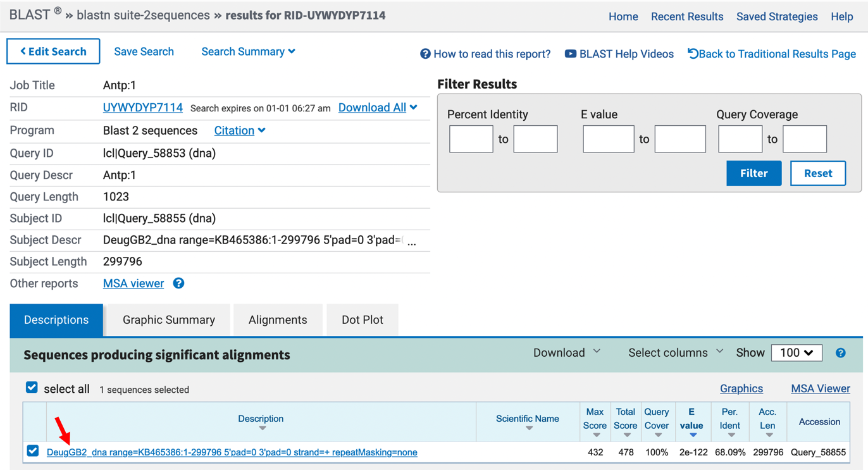The height and width of the screenshot is (470, 868).
Task: Click the Percent Identity maximum field
Action: click(x=535, y=139)
